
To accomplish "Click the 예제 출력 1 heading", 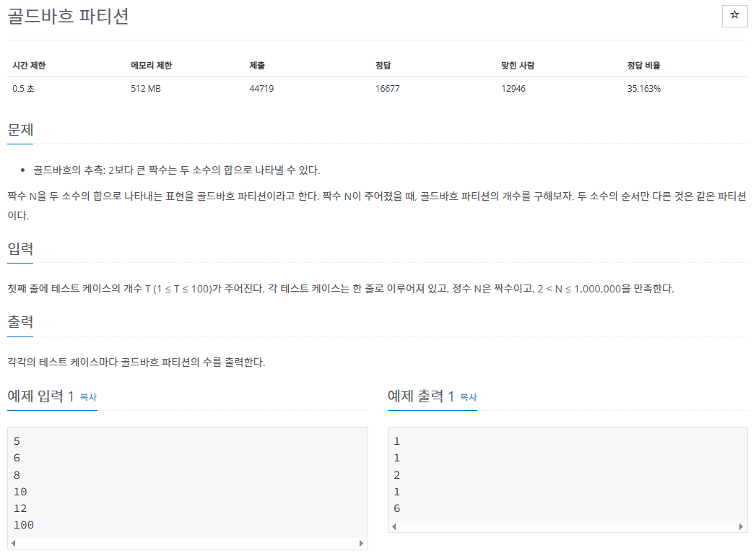I will [x=421, y=396].
